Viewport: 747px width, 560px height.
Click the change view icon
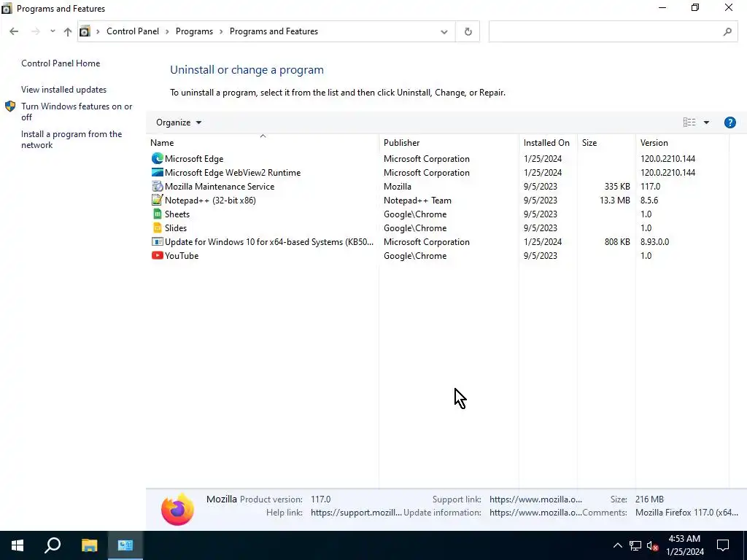[x=689, y=122]
